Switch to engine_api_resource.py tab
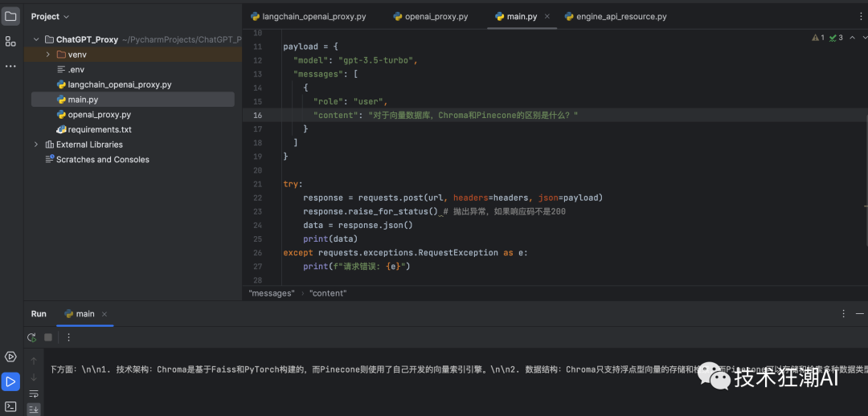The image size is (868, 416). click(x=620, y=16)
